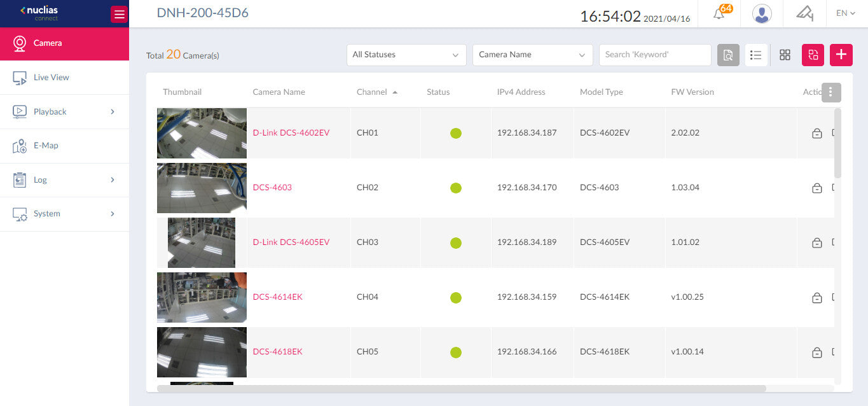This screenshot has width=868, height=406.
Task: Click the three-dot column options button
Action: point(830,92)
